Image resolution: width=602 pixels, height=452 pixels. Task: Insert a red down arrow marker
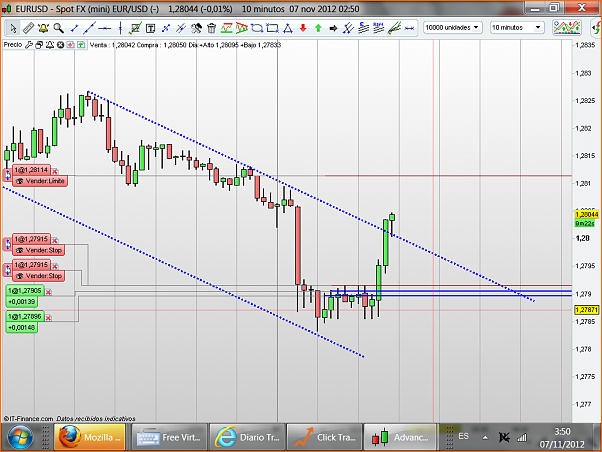tap(303, 28)
